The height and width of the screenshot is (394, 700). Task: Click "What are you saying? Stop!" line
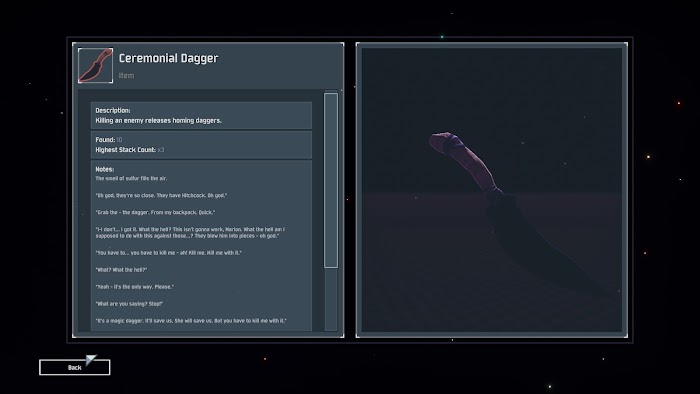pyautogui.click(x=129, y=303)
